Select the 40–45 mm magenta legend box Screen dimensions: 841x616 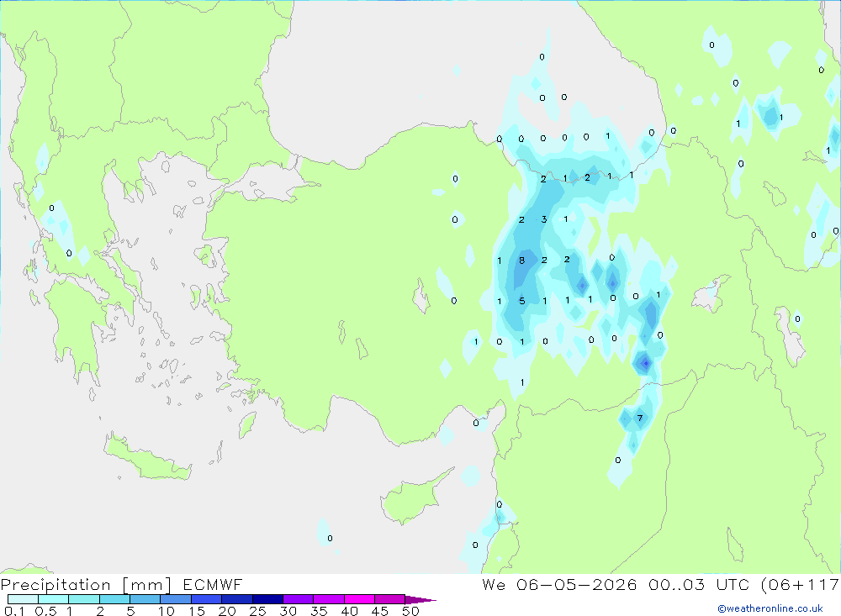point(359,599)
